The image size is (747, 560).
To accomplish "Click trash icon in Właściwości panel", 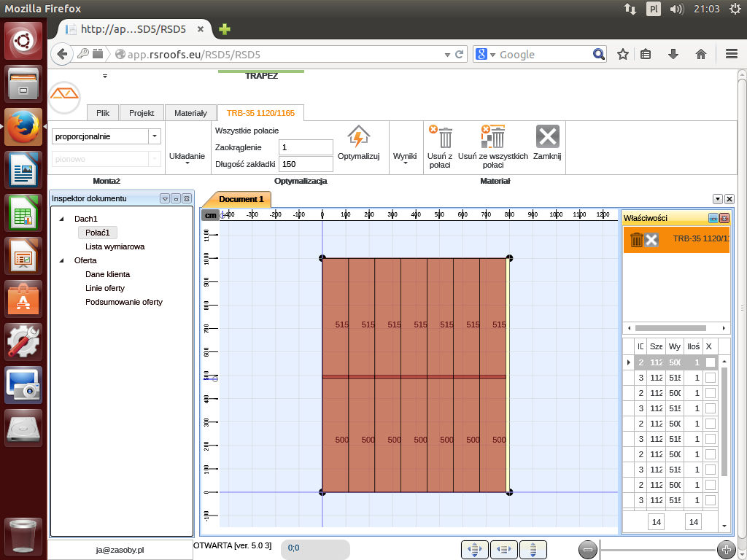I will coord(637,240).
